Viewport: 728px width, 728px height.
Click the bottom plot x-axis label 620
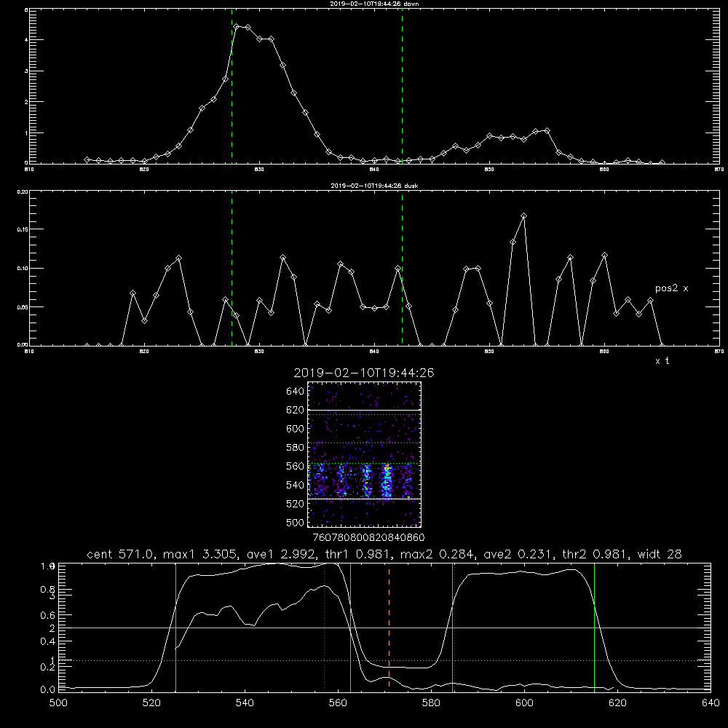click(x=617, y=703)
